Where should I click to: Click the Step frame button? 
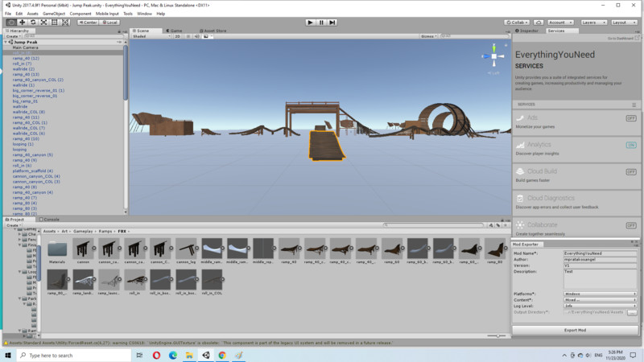pyautogui.click(x=332, y=23)
